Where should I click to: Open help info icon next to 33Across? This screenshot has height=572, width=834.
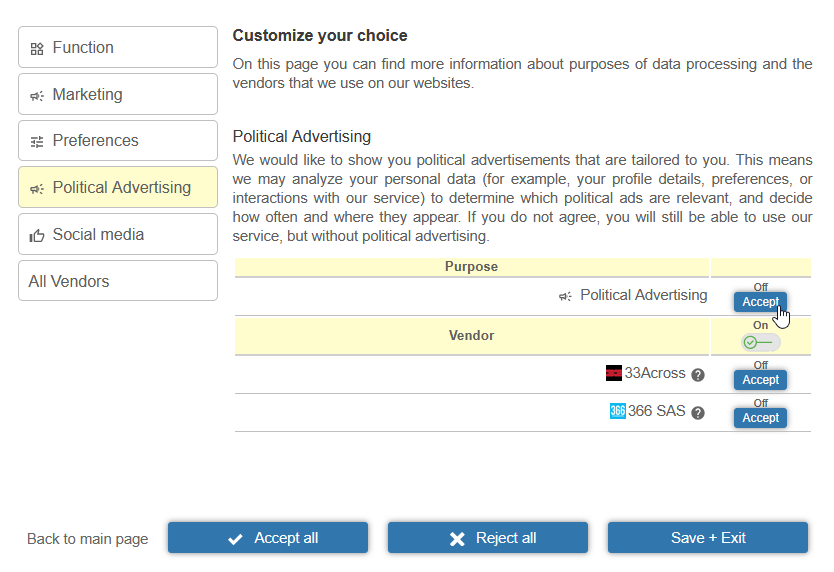pos(698,374)
